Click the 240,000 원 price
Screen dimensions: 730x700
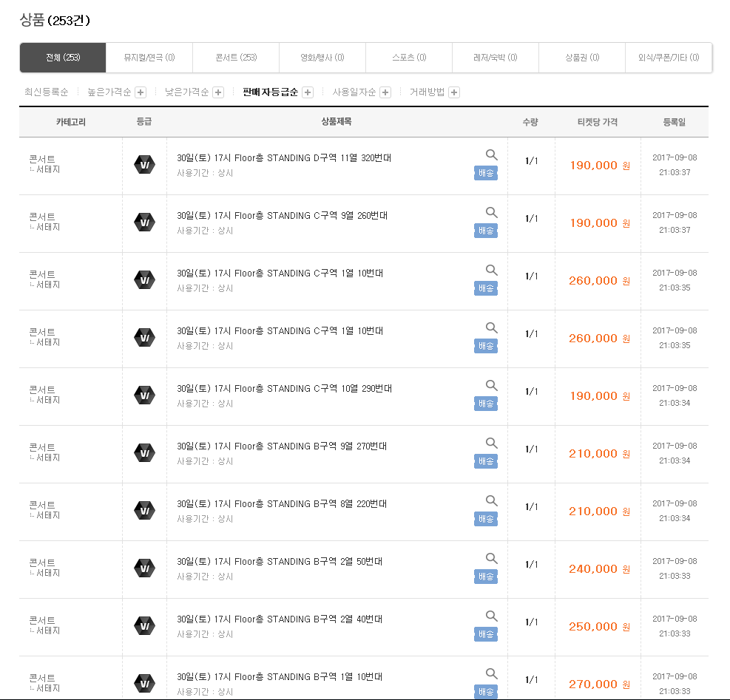tap(599, 569)
